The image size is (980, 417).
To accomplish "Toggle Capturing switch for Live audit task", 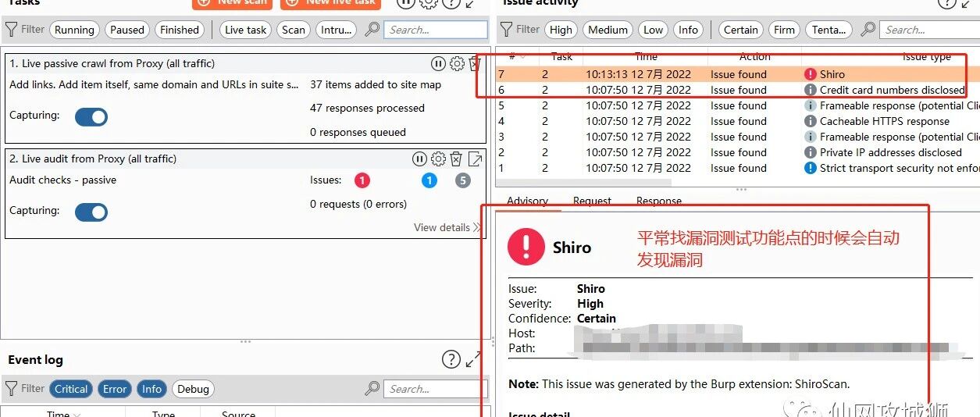I will pyautogui.click(x=91, y=212).
